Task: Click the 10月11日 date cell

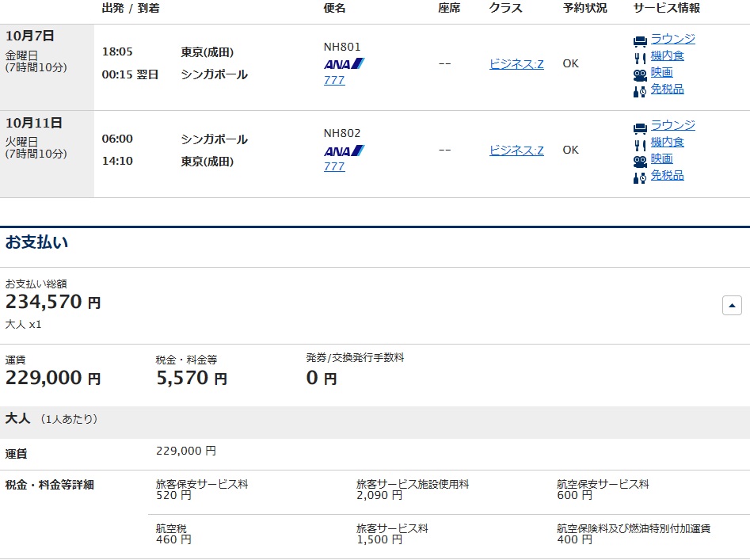Action: click(x=47, y=154)
